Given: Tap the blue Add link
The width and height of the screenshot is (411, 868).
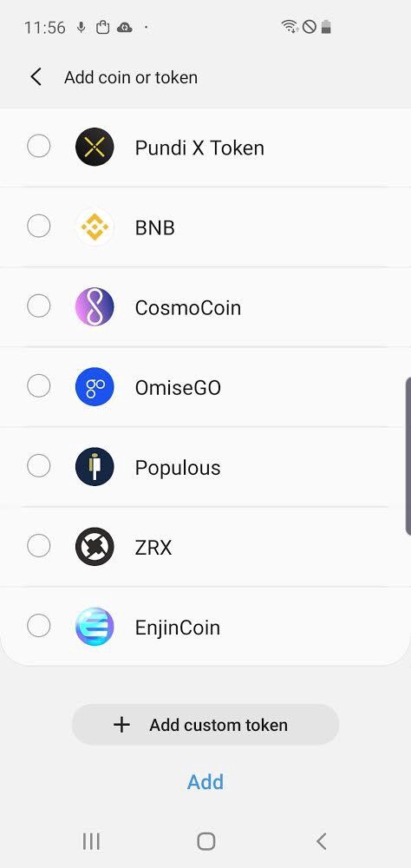Looking at the screenshot, I should tap(205, 782).
